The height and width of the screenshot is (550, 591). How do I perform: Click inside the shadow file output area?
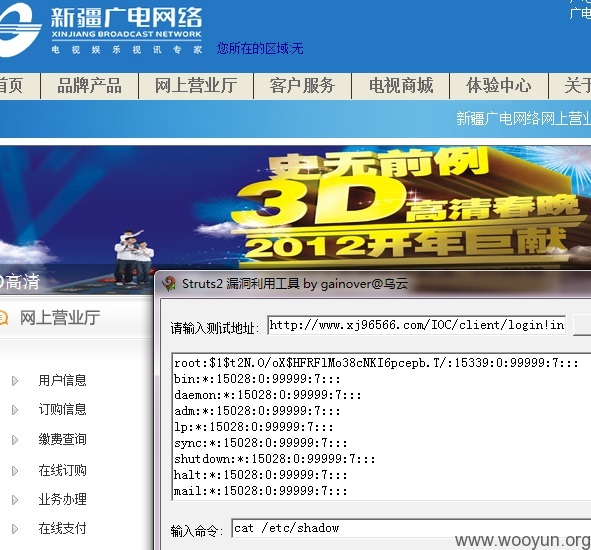pyautogui.click(x=381, y=427)
